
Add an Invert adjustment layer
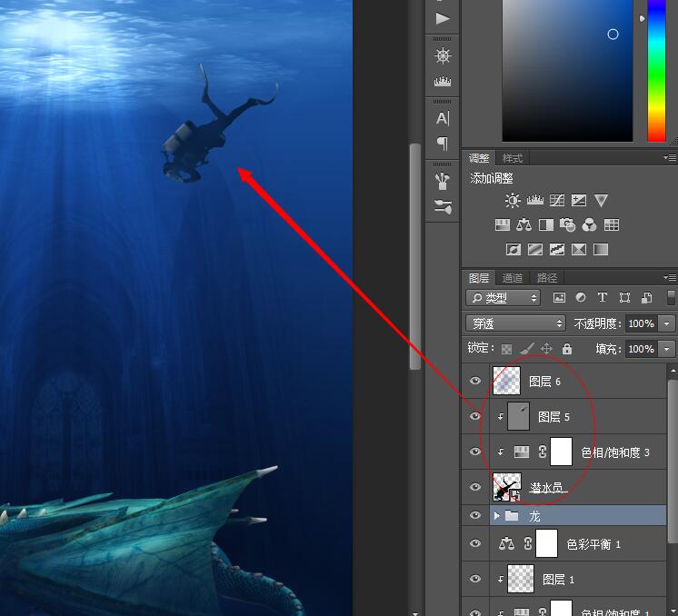click(513, 250)
